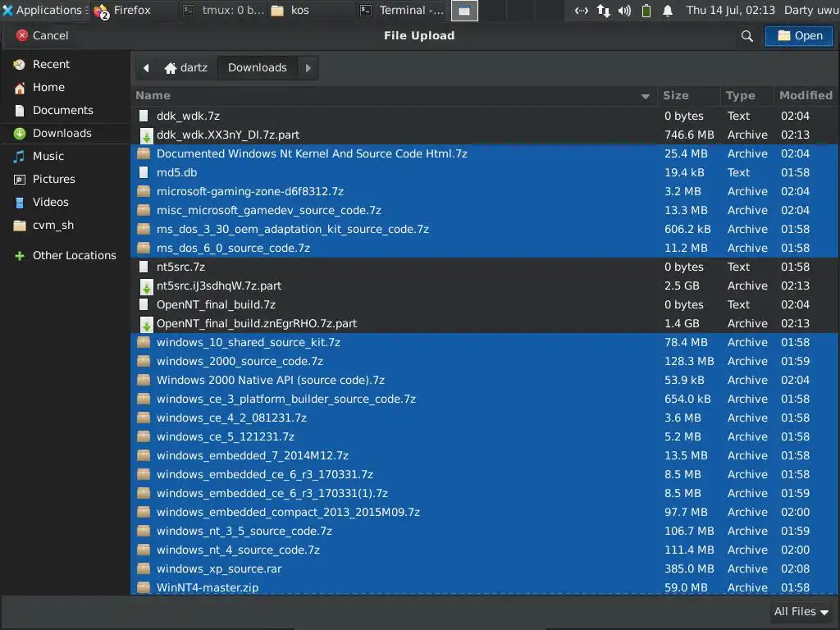Open the All Files filter dropdown
The height and width of the screenshot is (630, 840).
801,612
